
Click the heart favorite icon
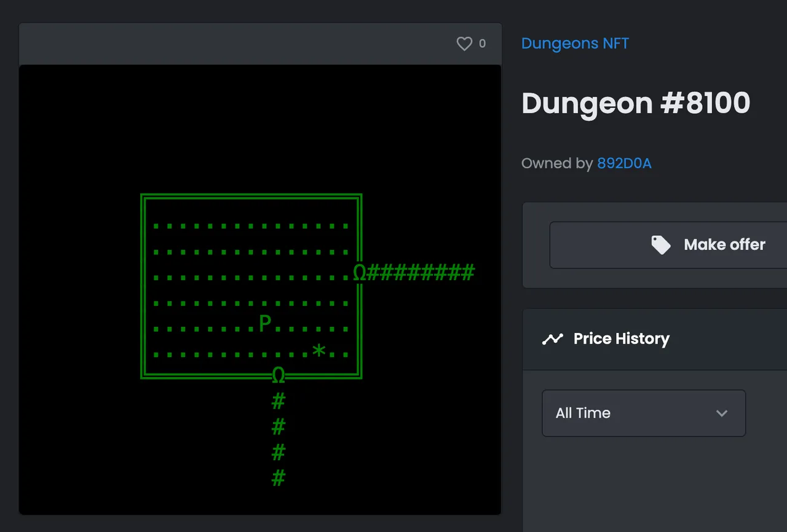464,44
